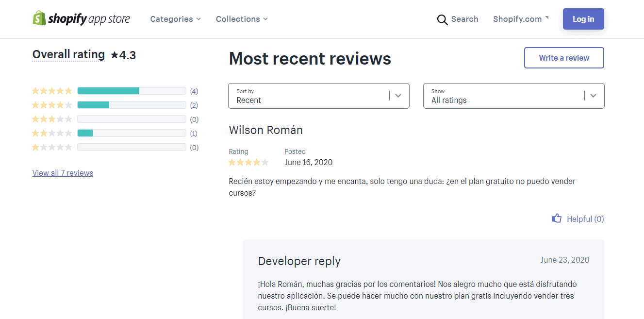Click the four-star rating row stars
The height and width of the screenshot is (319, 644).
[52, 105]
